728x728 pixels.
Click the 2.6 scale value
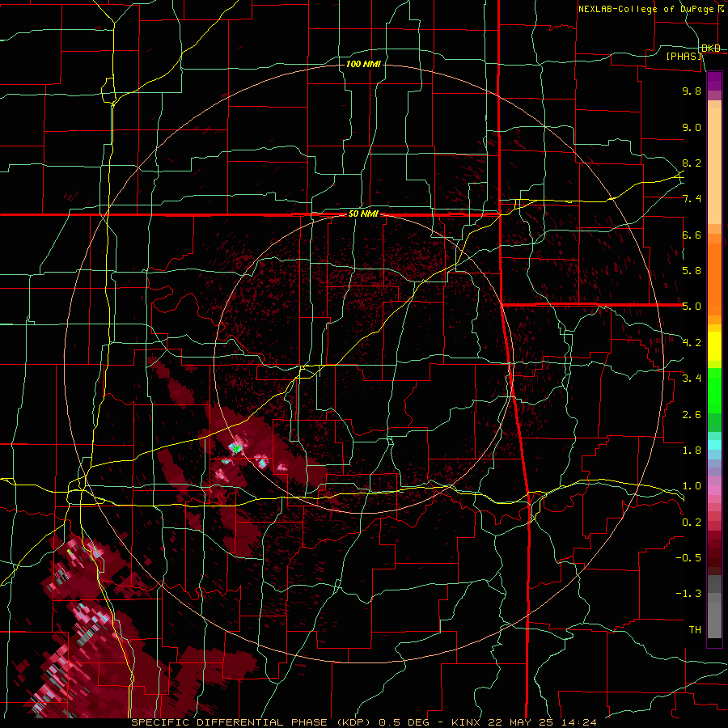point(692,415)
